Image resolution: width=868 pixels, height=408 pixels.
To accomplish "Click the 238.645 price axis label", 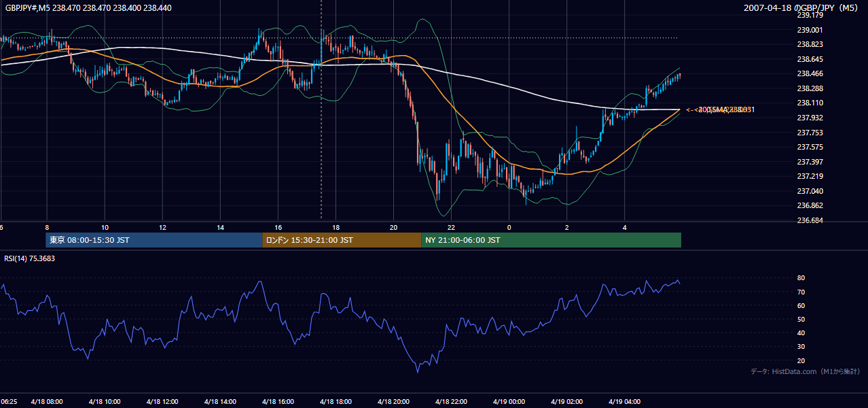I will point(810,59).
